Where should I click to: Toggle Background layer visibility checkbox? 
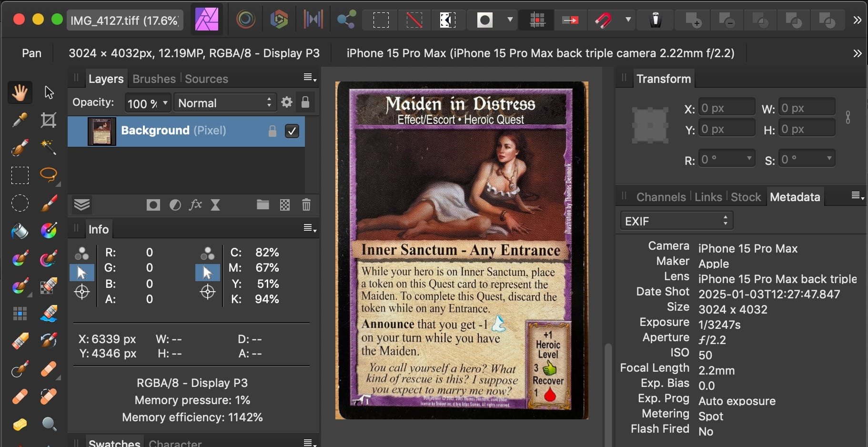(292, 131)
